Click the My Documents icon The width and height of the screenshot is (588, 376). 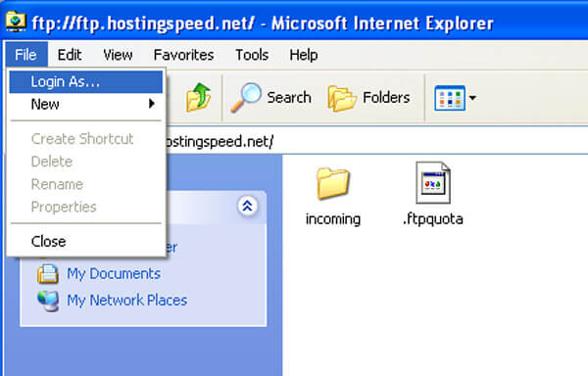coord(48,273)
